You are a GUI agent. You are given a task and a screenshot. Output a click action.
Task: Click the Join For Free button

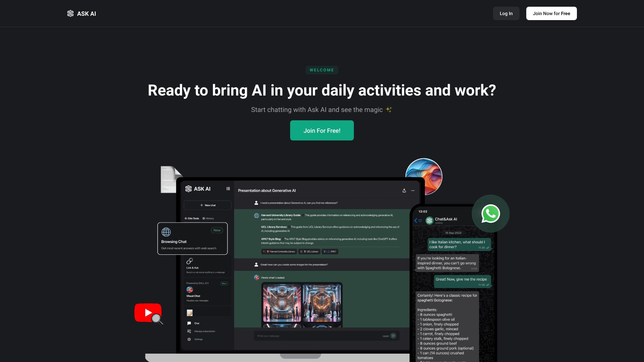pyautogui.click(x=322, y=130)
